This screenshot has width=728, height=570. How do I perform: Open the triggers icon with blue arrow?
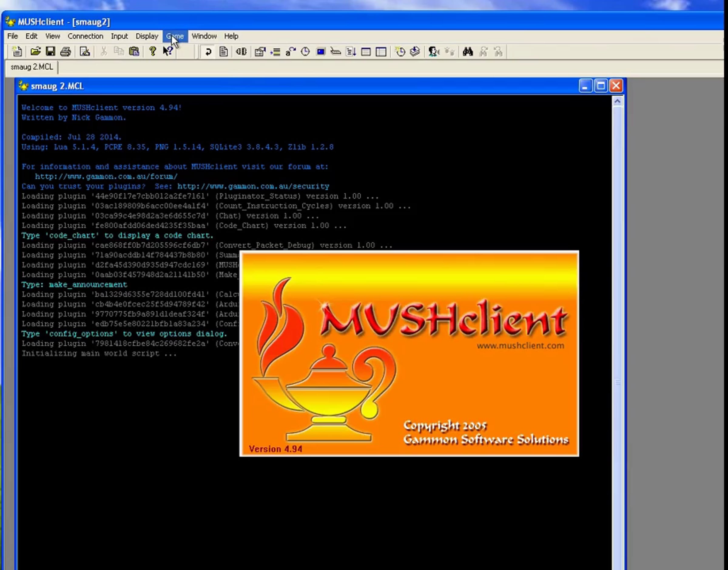275,52
